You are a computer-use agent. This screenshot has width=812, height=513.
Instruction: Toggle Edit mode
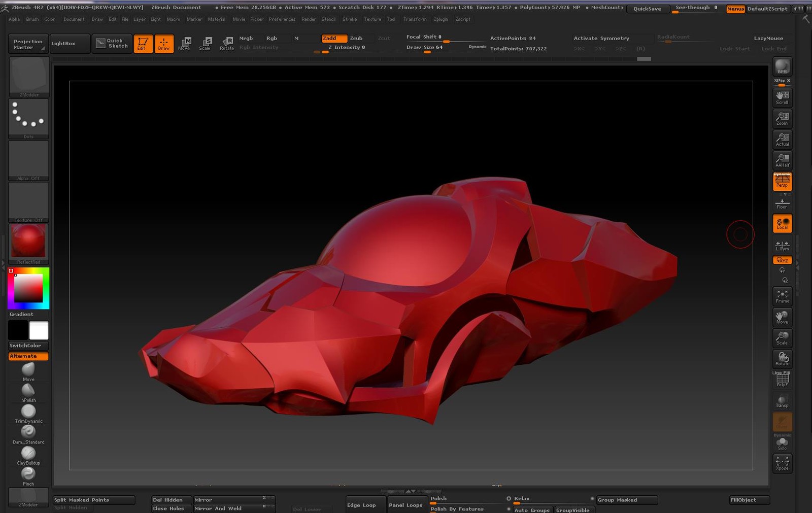click(143, 44)
